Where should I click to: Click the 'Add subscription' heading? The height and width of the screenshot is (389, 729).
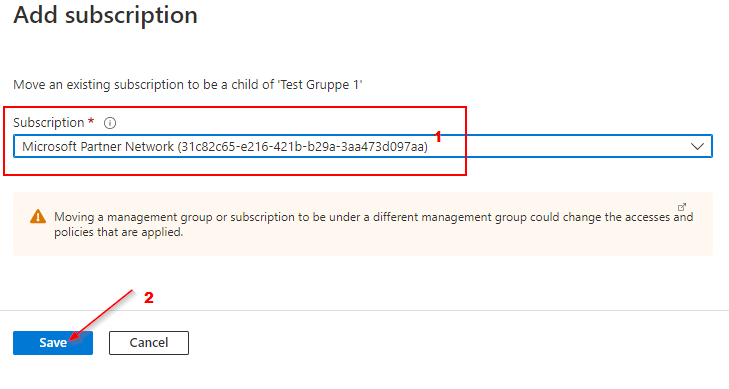point(106,15)
